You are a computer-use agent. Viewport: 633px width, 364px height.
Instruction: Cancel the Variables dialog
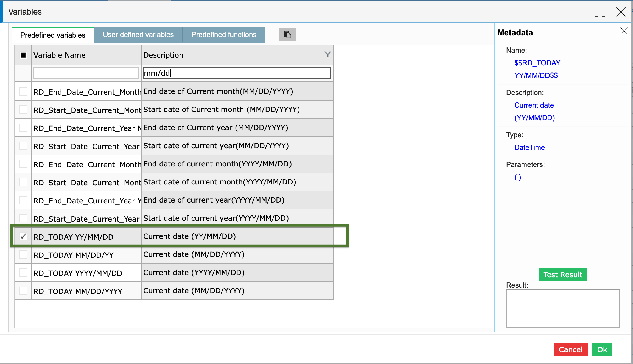pyautogui.click(x=570, y=349)
